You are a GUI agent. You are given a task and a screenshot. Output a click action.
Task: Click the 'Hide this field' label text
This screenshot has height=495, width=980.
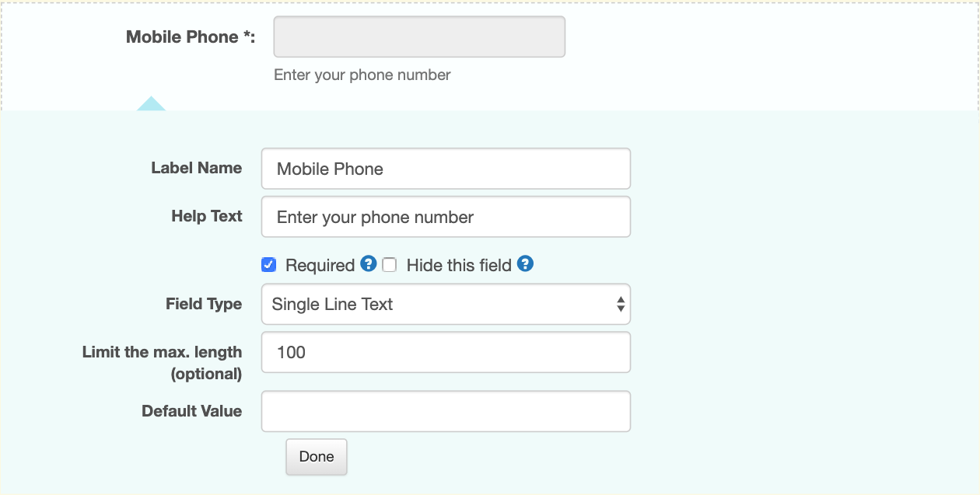coord(459,265)
